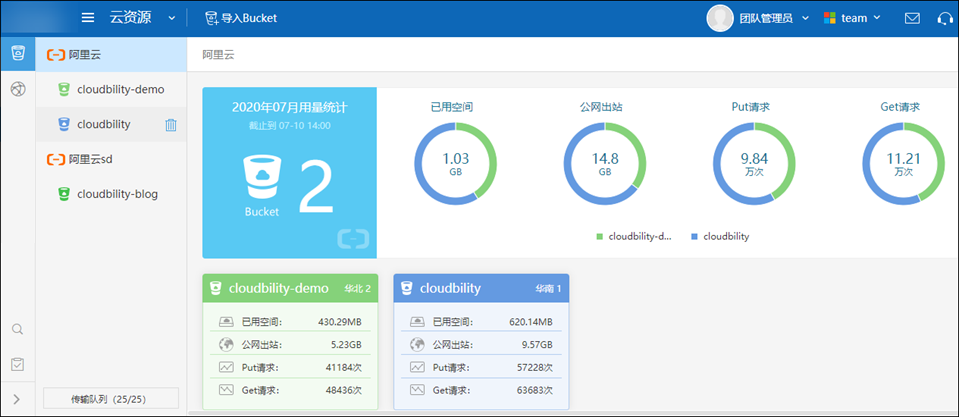Toggle blue cloudbility legend swatch
Viewport: 960px width, 417px height.
pos(694,236)
